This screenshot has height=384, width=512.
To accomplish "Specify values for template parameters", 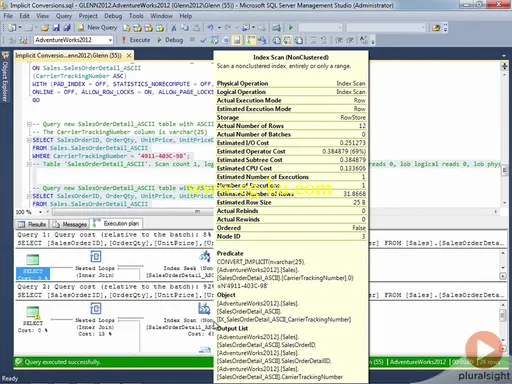I will point(364,40).
